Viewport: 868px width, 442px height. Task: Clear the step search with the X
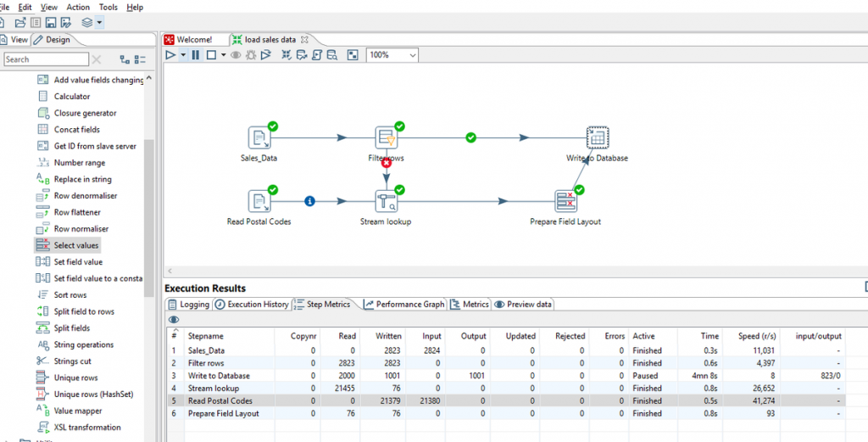coord(97,59)
